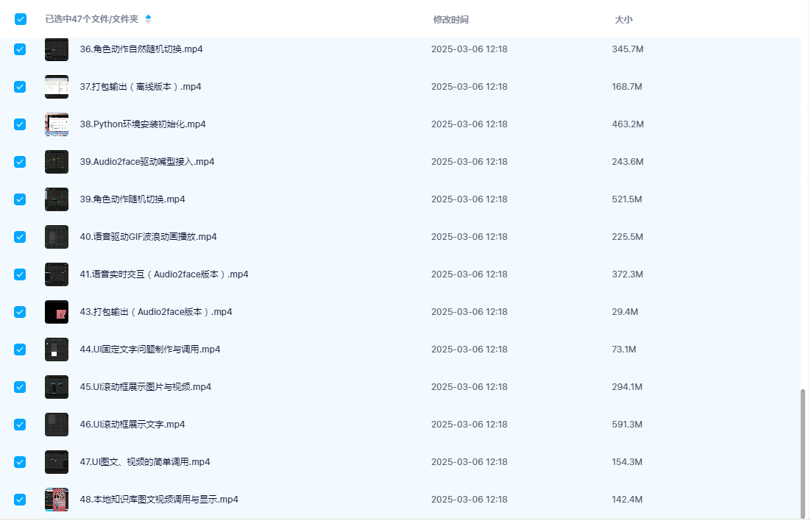The width and height of the screenshot is (811, 532).
Task: Click thumbnail of 40.语音驱动GIF波浪动画播放.mp4
Action: tap(57, 237)
